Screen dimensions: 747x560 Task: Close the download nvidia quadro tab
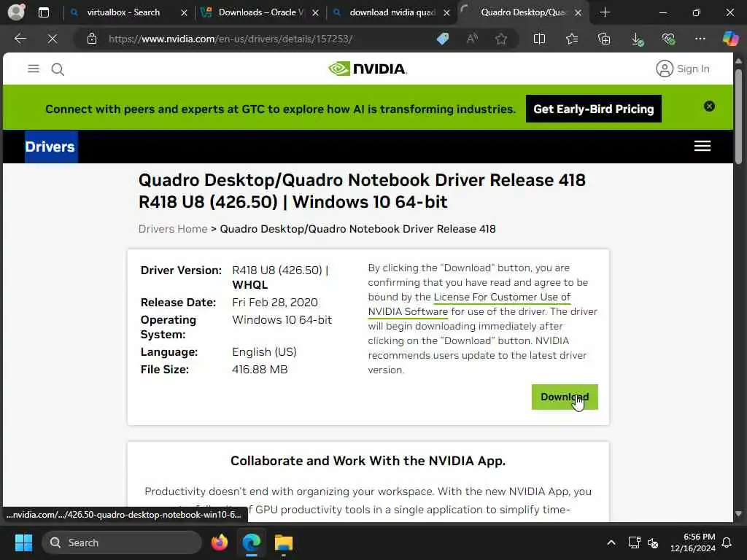click(446, 13)
